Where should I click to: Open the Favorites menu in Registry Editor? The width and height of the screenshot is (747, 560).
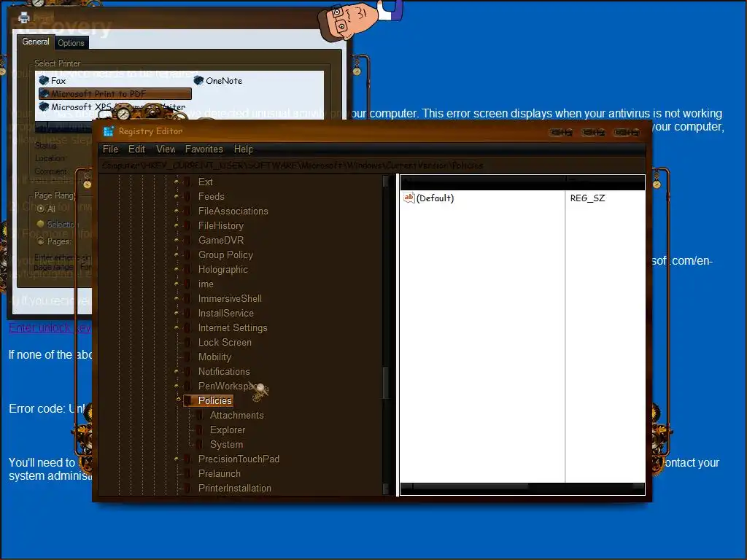point(204,149)
